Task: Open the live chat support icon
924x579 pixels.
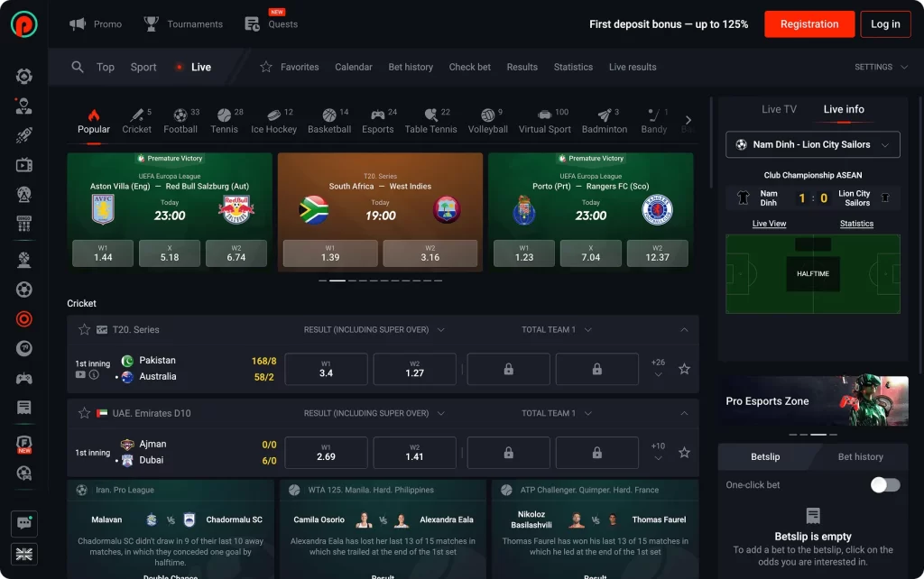Action: [24, 523]
